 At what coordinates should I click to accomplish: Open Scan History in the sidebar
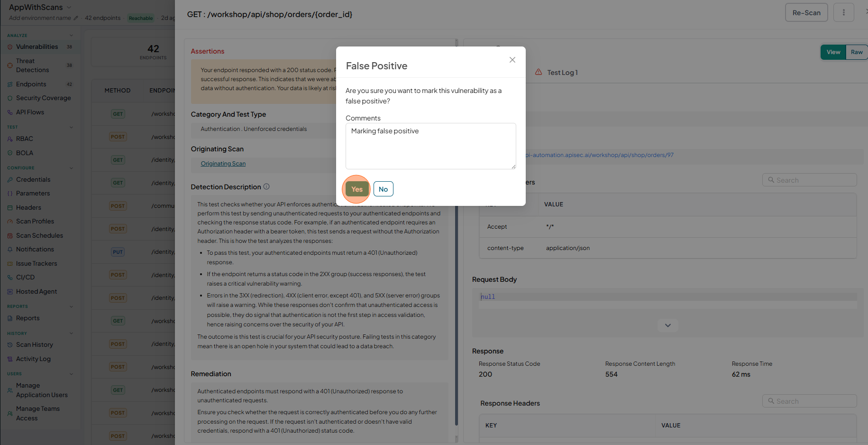(x=35, y=345)
